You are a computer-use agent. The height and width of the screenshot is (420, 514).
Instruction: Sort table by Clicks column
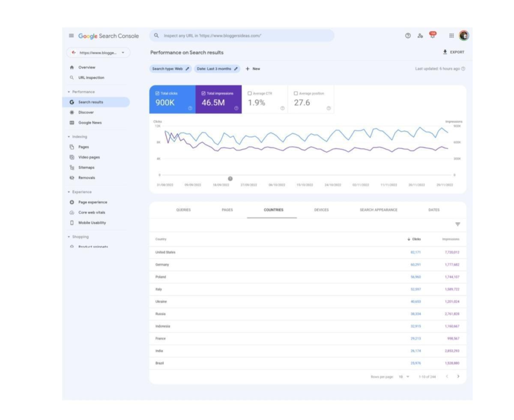[414, 239]
